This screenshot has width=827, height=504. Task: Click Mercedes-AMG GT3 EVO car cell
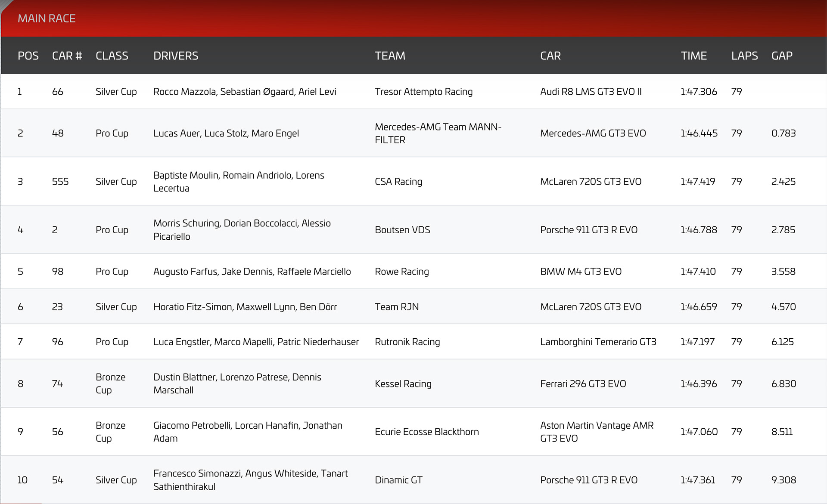point(593,133)
